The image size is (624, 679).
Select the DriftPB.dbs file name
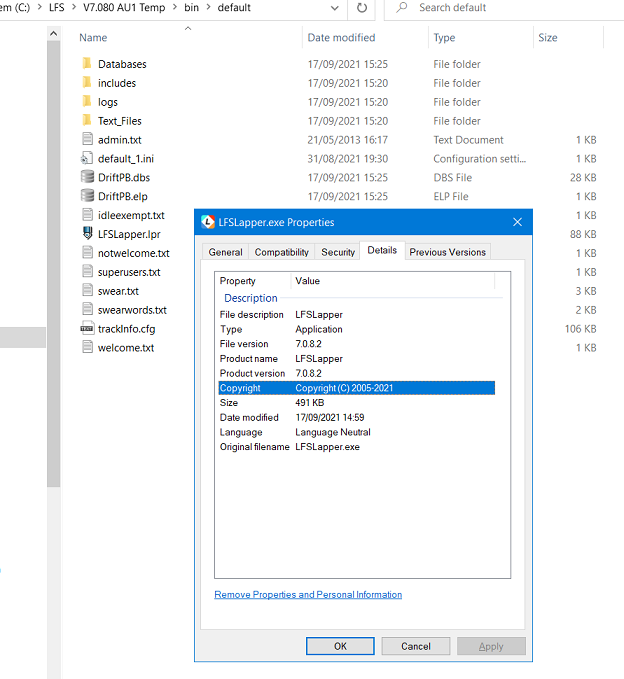coord(124,178)
